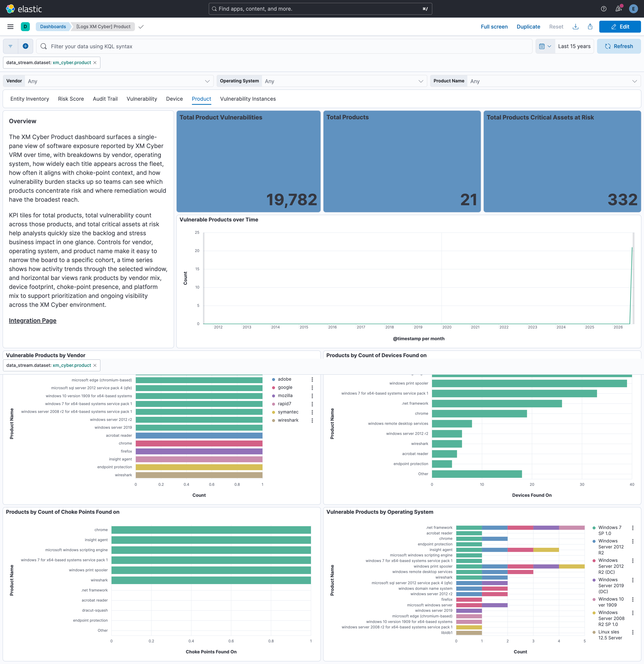Click the [Logs XM Cyber] Product breadcrumb
Image resolution: width=644 pixels, height=664 pixels.
pos(103,27)
